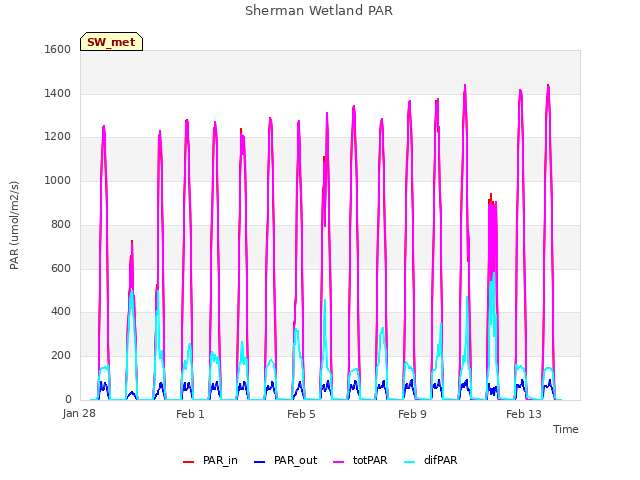The width and height of the screenshot is (640, 480).
Task: Toggle the PAR_in legend entry
Action: tap(210, 460)
